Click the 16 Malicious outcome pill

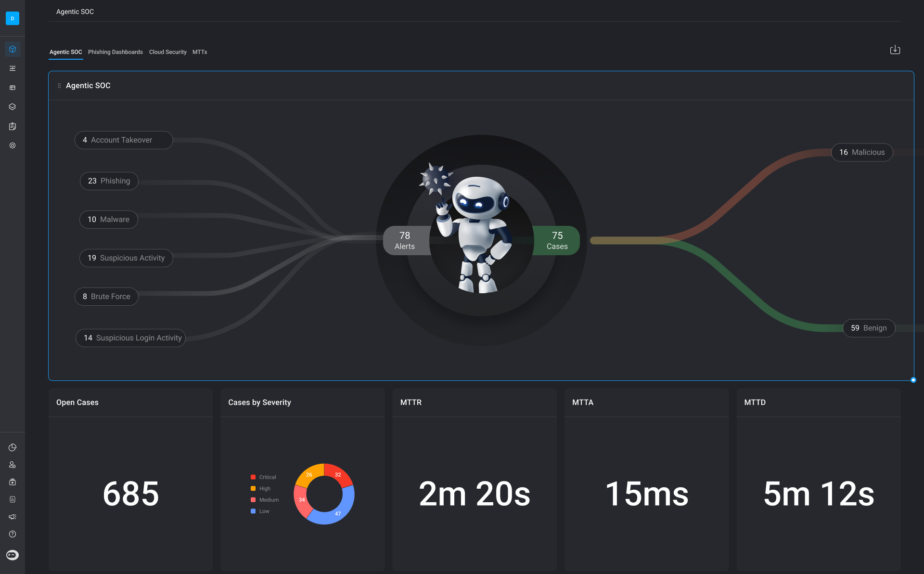[861, 152]
